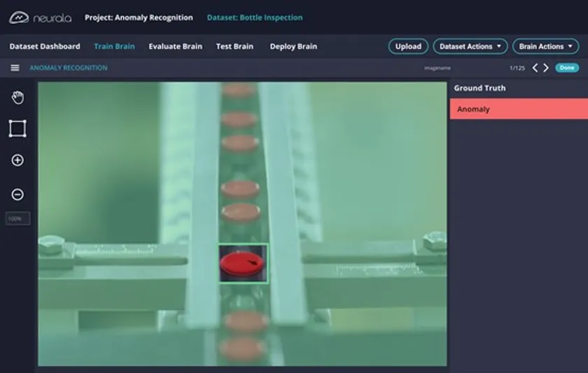The width and height of the screenshot is (588, 373).
Task: Expand the Brain Actions dropdown
Action: click(545, 46)
